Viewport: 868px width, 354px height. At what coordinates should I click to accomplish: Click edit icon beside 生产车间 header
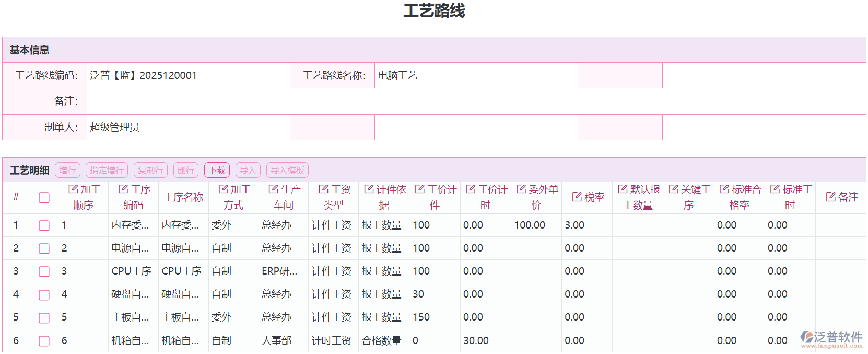pyautogui.click(x=273, y=189)
